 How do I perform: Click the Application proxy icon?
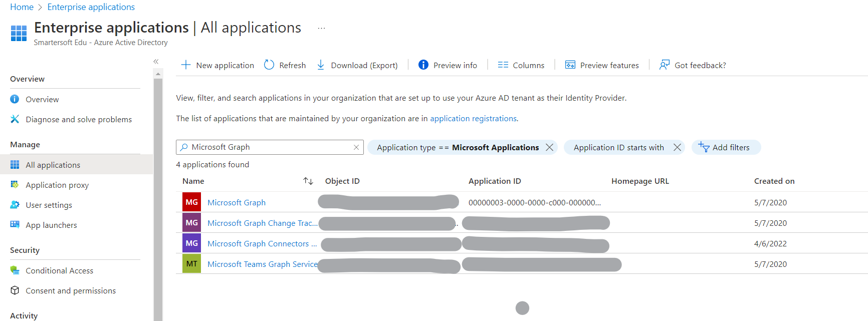[x=15, y=185]
